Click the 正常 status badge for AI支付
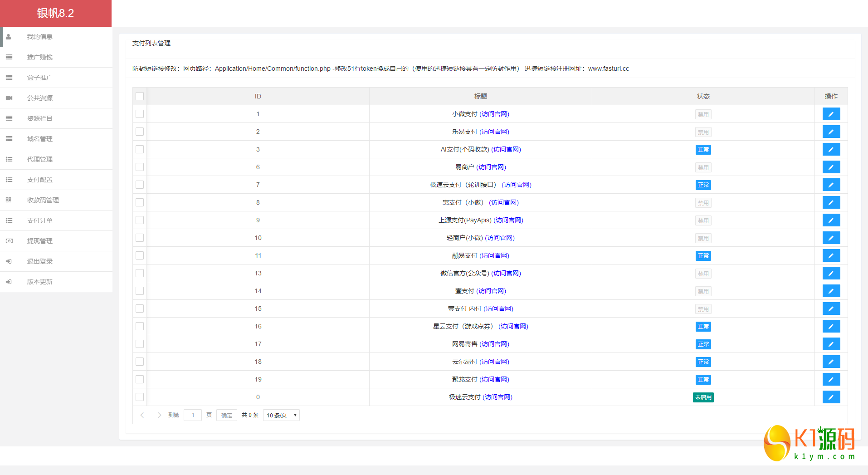Image resolution: width=868 pixels, height=475 pixels. (703, 150)
